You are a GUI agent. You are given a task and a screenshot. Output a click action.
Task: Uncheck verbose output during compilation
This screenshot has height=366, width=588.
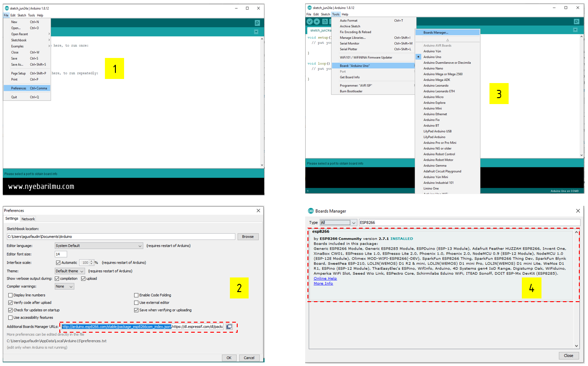(57, 278)
